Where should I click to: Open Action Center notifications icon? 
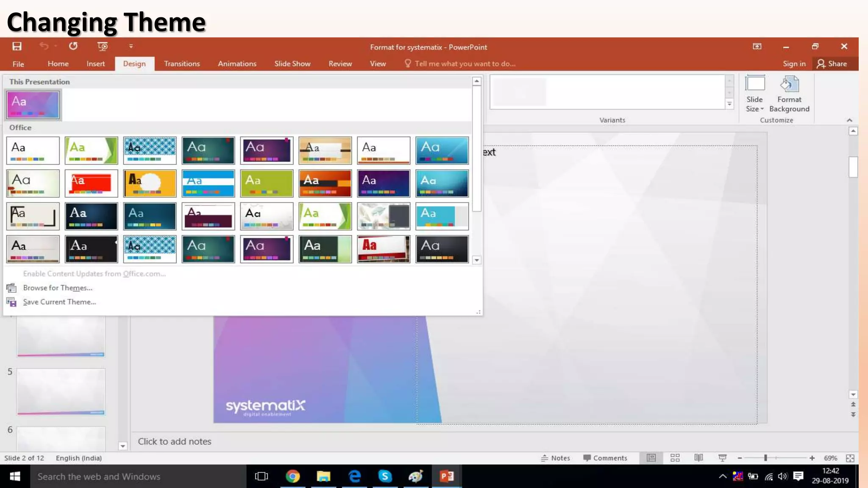pos(798,477)
